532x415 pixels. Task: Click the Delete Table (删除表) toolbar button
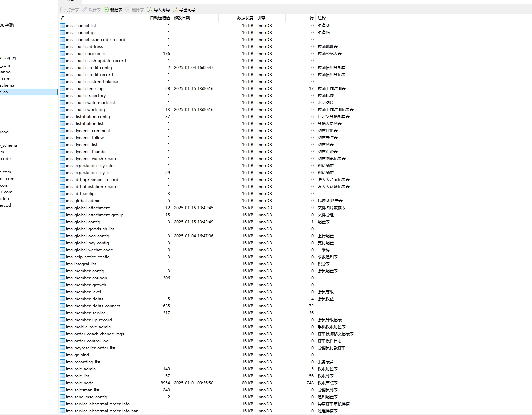click(x=135, y=10)
